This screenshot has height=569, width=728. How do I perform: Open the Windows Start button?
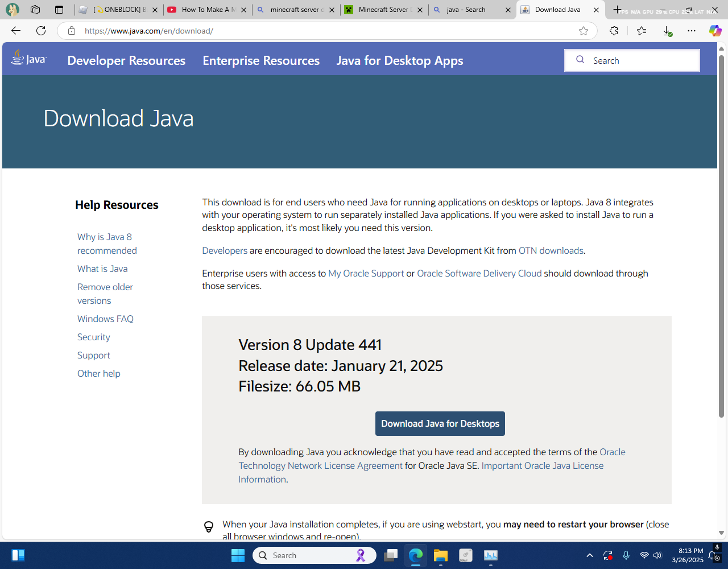point(238,555)
